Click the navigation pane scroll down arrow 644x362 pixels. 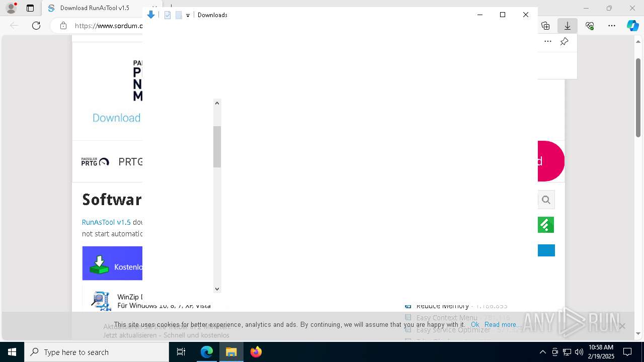(x=217, y=289)
